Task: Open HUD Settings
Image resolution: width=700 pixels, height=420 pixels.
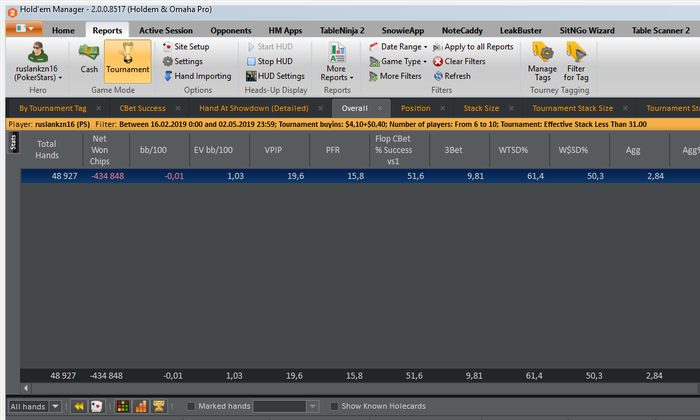Action: pyautogui.click(x=275, y=76)
